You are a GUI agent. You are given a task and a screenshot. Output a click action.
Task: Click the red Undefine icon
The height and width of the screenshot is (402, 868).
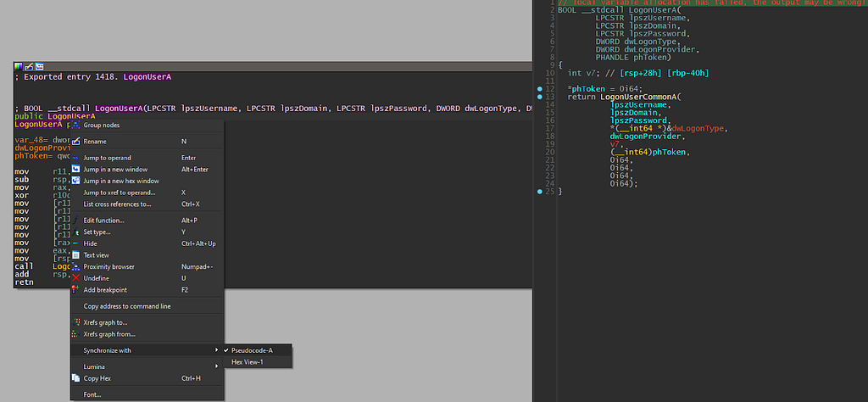[x=76, y=278]
